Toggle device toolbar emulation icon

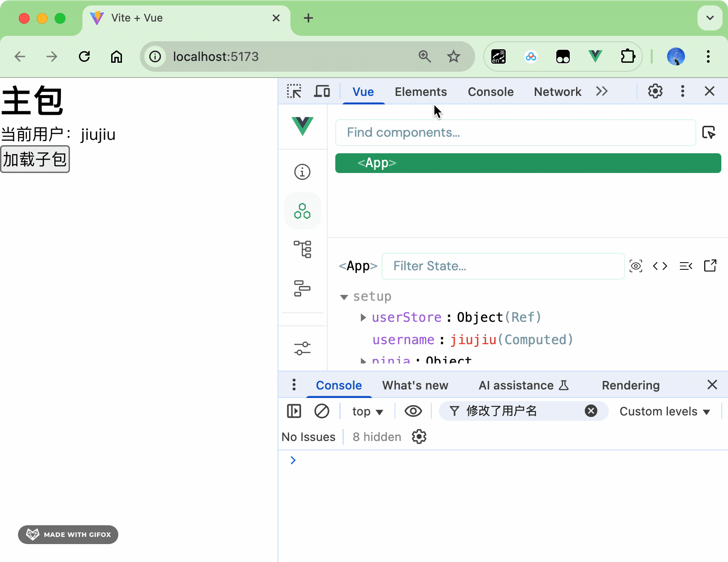click(322, 91)
